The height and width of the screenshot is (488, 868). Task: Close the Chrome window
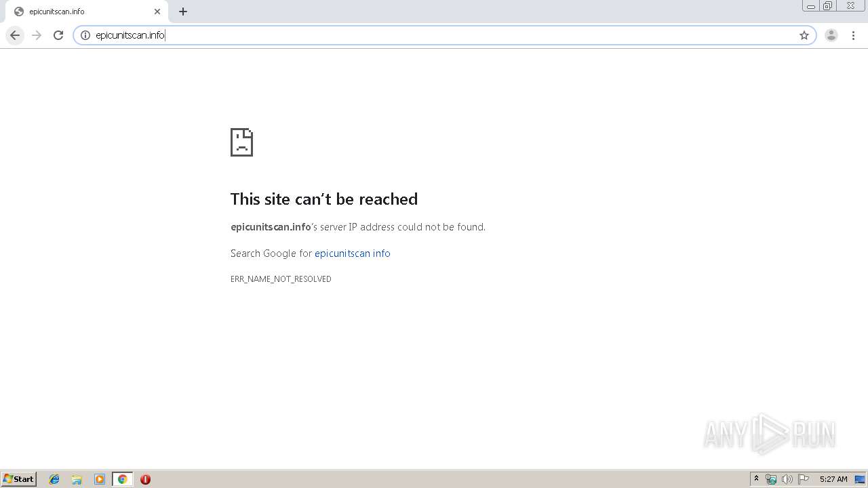[x=850, y=6]
